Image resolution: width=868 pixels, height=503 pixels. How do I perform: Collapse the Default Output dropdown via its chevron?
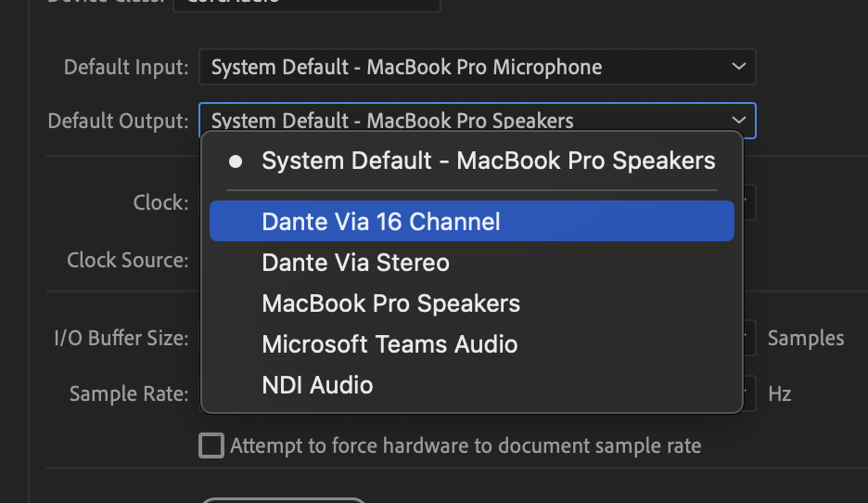click(738, 121)
